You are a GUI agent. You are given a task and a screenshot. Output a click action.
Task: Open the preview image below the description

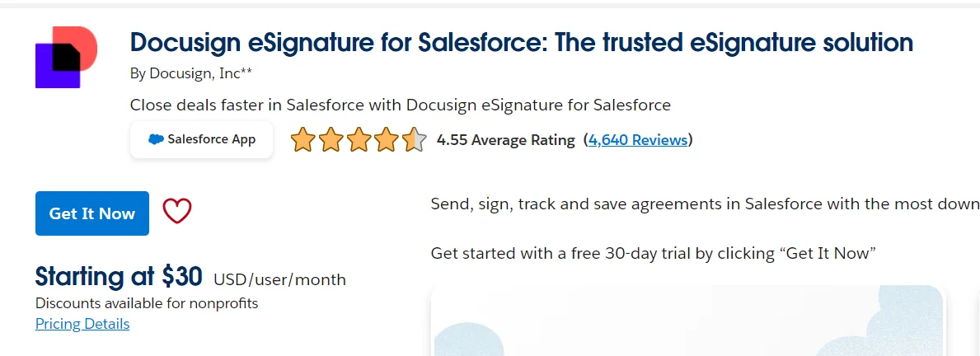coord(687,321)
